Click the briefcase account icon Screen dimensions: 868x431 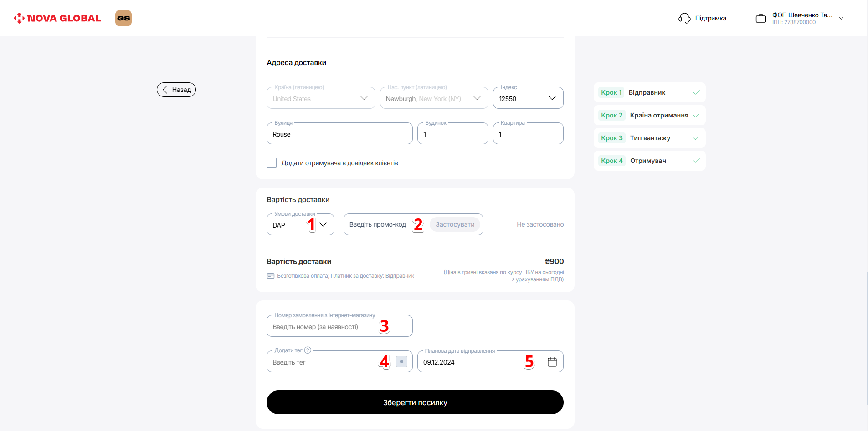[761, 19]
